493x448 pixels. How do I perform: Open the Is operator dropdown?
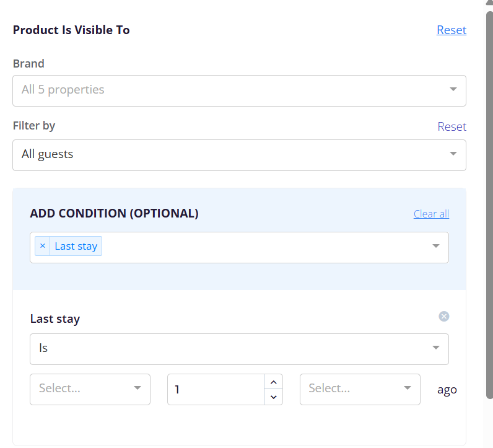(239, 349)
